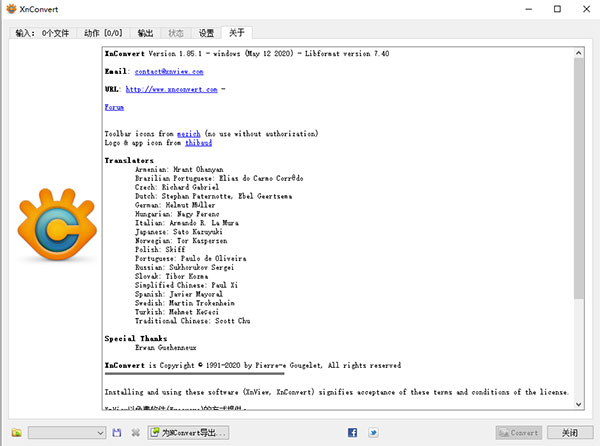Open the 输出 tab
Image resolution: width=600 pixels, height=446 pixels.
point(145,33)
